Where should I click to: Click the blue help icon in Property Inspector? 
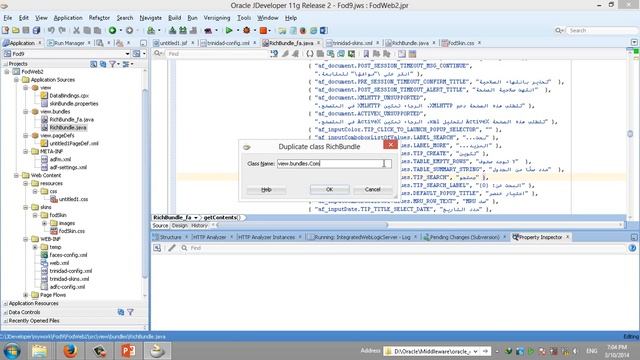[632, 248]
